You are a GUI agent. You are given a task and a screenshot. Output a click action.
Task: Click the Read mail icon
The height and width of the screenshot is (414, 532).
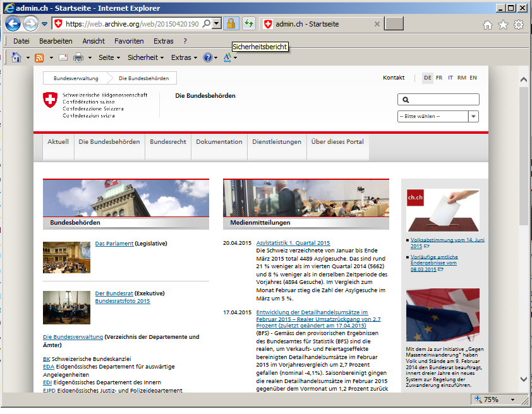click(x=63, y=57)
